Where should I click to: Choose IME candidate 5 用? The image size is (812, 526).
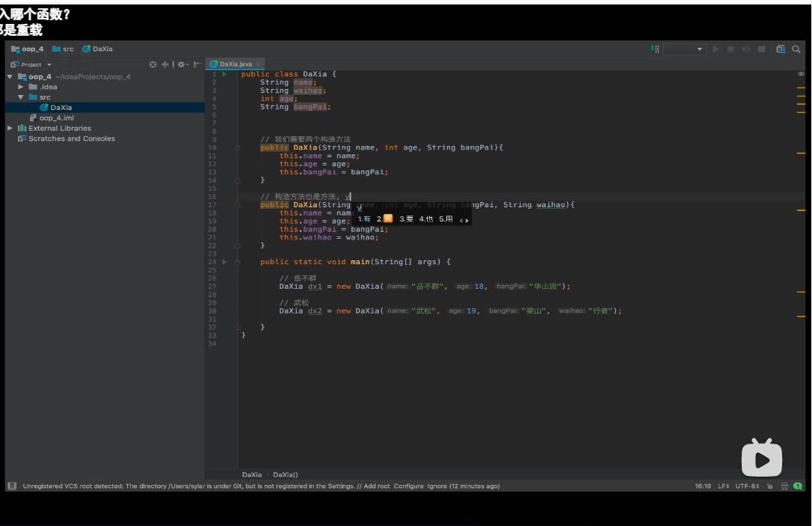[446, 219]
